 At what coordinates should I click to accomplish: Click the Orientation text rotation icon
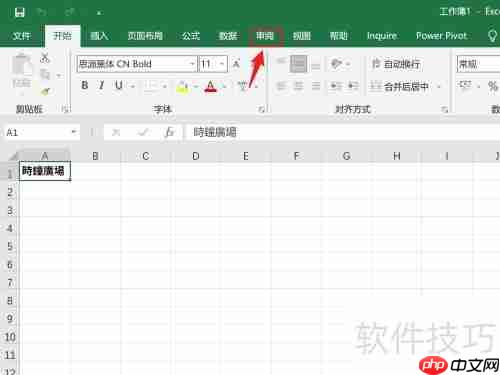click(336, 63)
